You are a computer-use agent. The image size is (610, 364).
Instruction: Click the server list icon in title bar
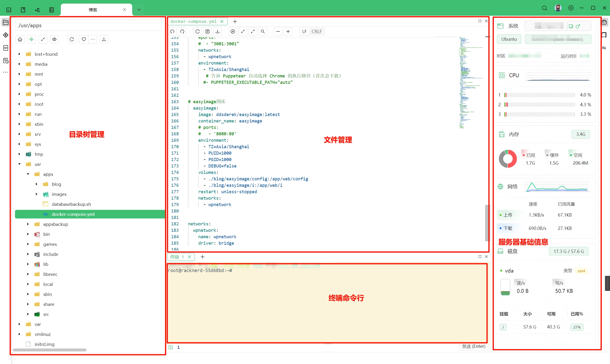pos(51,10)
